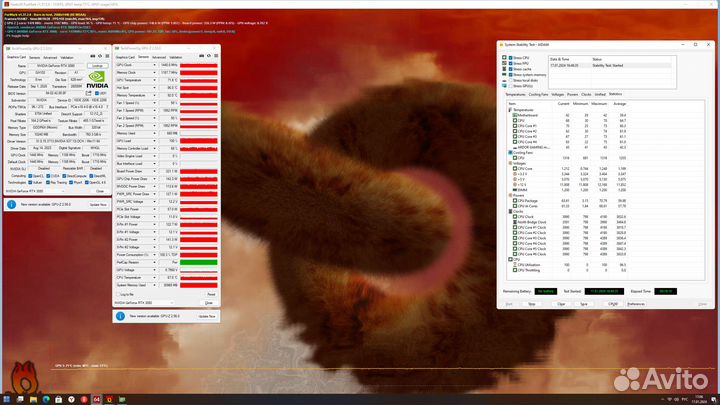Open the GPU Temperature sensor dropdown arrow
This screenshot has width=720, height=405.
tap(154, 80)
